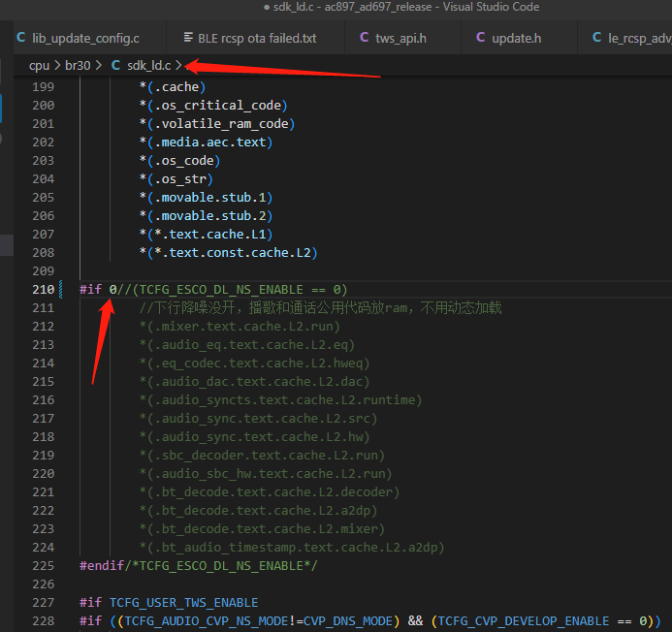Click line number 199 in the gutter
Image resolution: width=672 pixels, height=632 pixels.
point(44,87)
